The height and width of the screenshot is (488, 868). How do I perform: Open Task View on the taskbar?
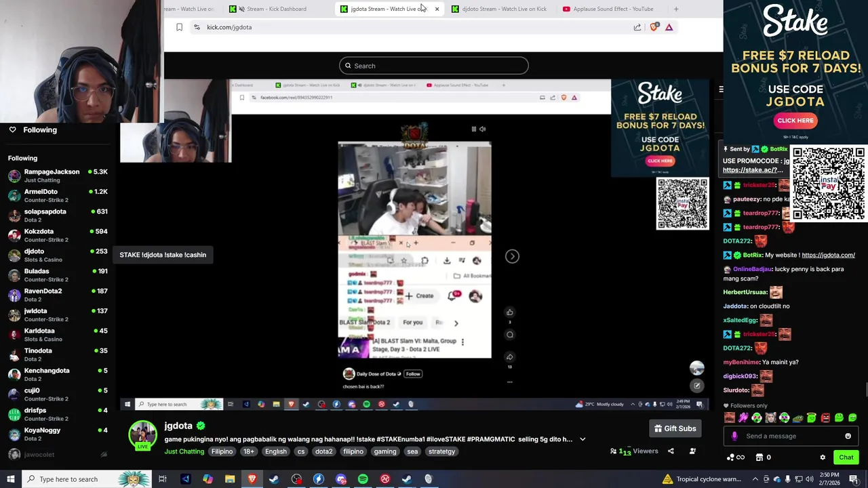pyautogui.click(x=163, y=479)
